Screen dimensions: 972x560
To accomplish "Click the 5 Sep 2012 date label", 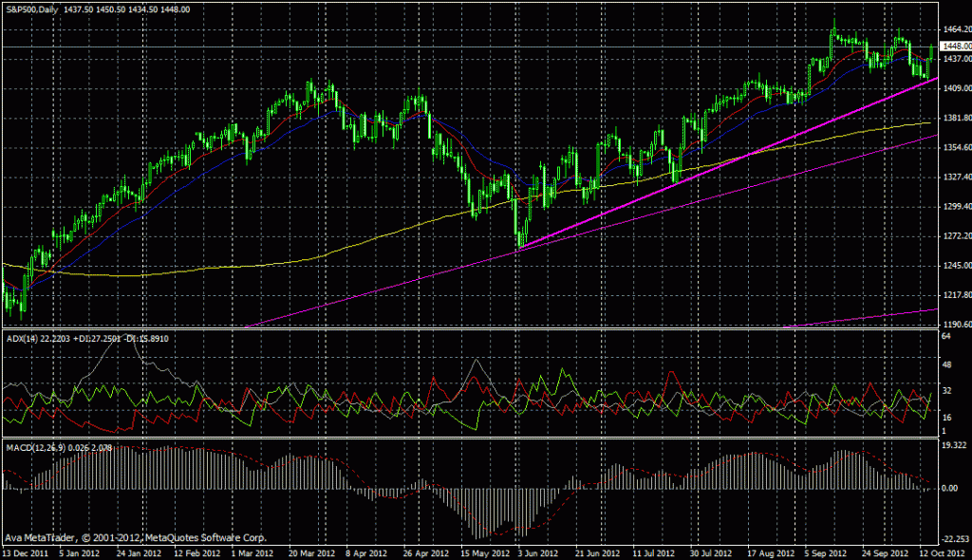I will click(x=826, y=551).
